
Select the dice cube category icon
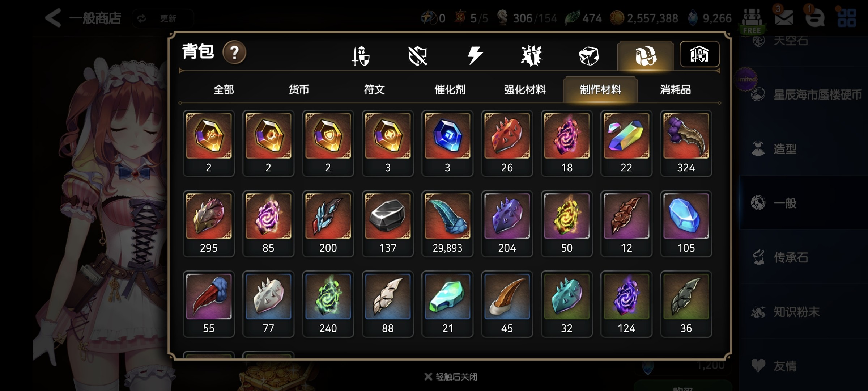click(x=589, y=56)
